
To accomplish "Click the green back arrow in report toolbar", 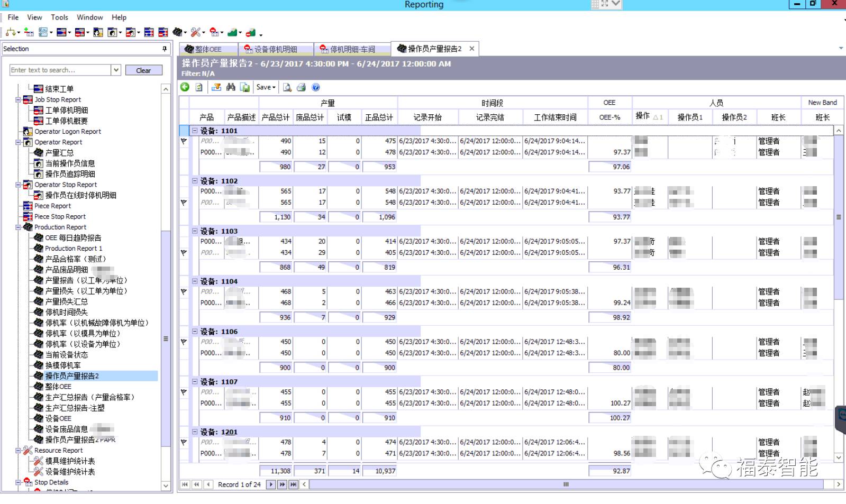I will [x=185, y=87].
